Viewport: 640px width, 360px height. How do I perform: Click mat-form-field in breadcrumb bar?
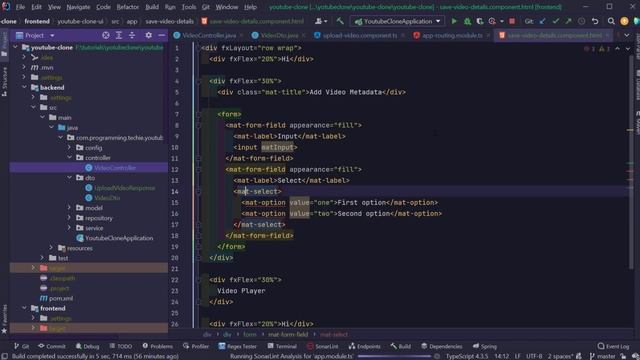point(288,335)
